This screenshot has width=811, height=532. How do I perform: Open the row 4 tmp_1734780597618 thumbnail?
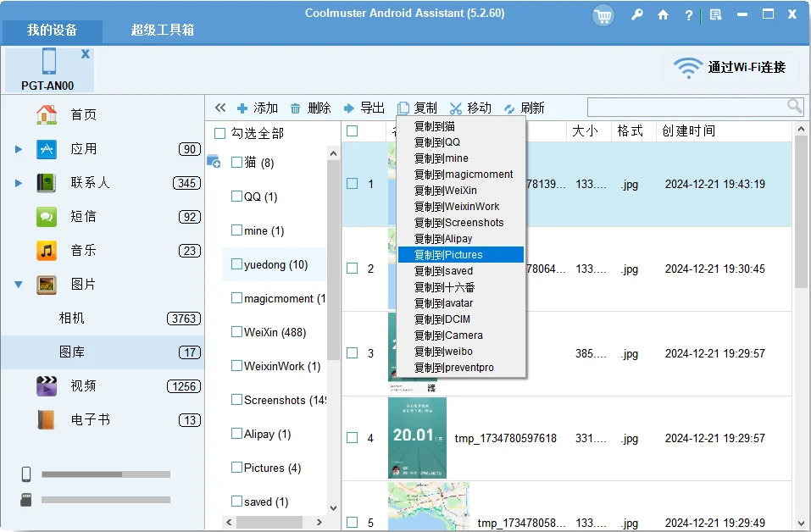coord(418,438)
